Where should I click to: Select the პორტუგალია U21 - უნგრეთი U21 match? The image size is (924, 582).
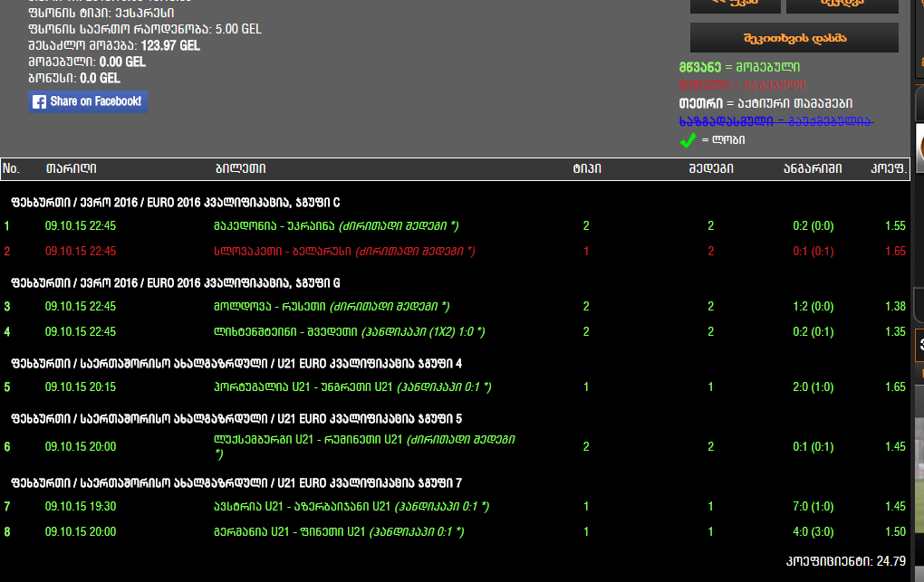tap(455, 387)
